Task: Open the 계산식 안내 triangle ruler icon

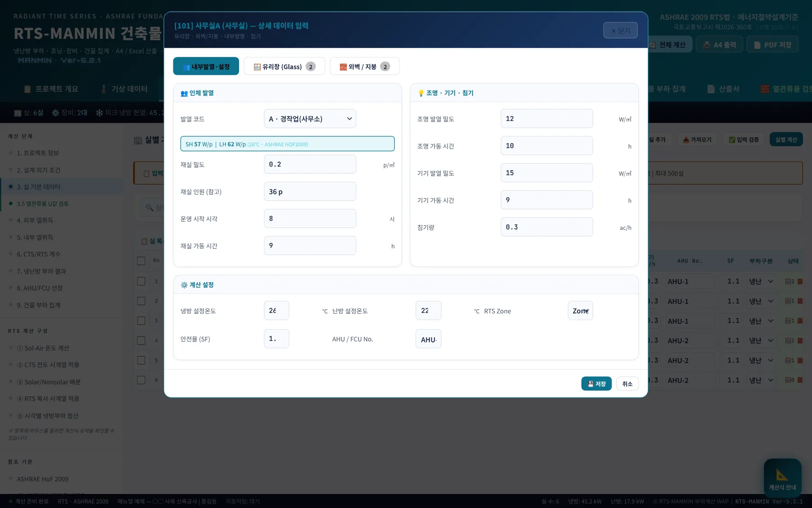Action: (782, 475)
